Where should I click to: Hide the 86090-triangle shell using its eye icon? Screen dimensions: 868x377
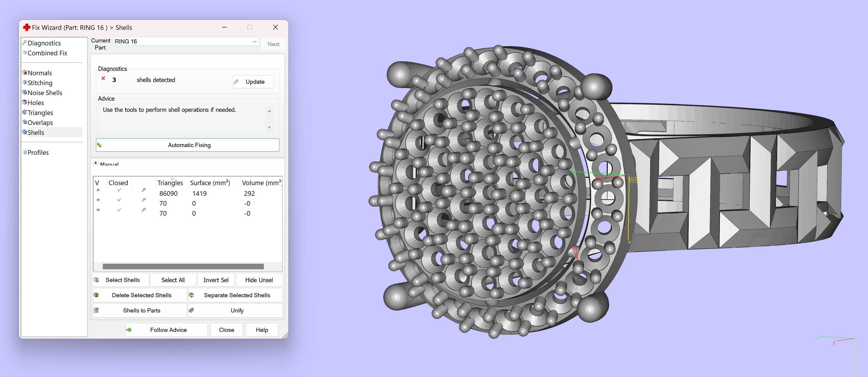[98, 190]
